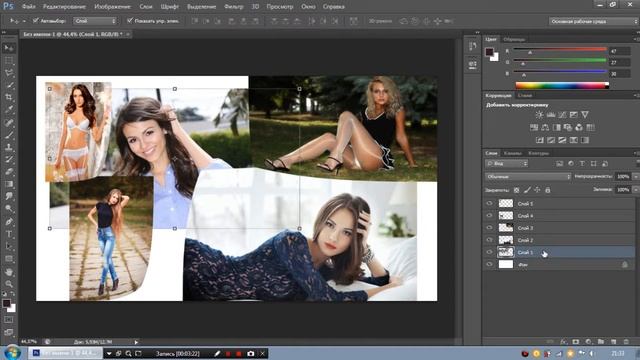Add a layer mask
The width and height of the screenshot is (640, 360).
[x=576, y=341]
